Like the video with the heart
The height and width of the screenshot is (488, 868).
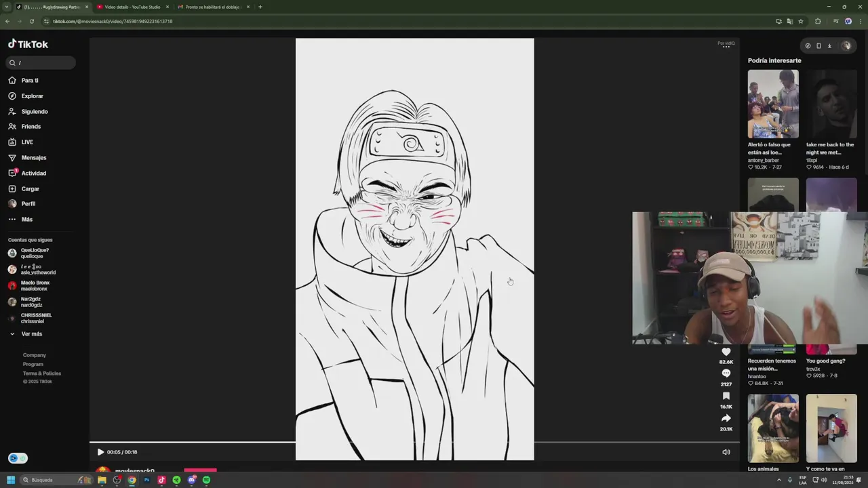coord(726,352)
